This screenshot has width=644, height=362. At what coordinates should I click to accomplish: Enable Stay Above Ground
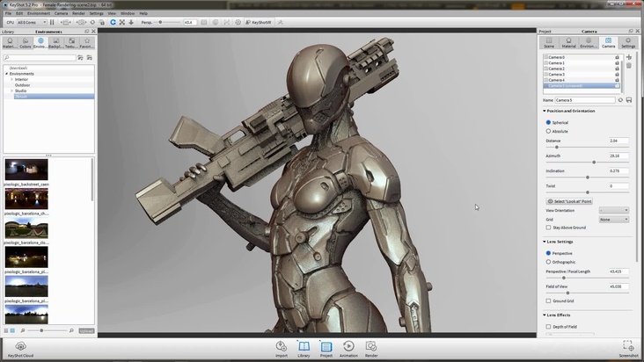click(548, 228)
